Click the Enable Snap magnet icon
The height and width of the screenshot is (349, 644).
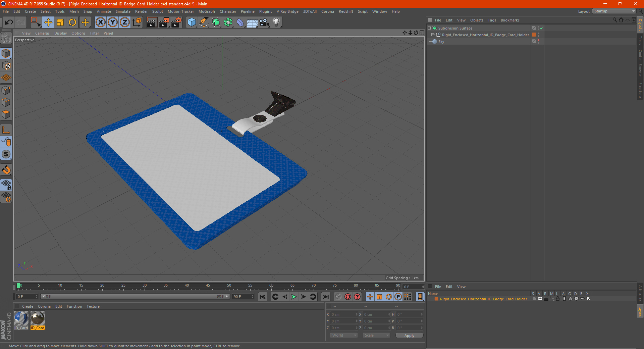point(6,170)
